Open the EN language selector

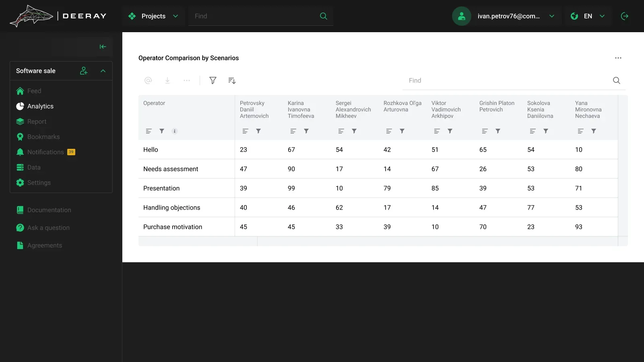(588, 16)
